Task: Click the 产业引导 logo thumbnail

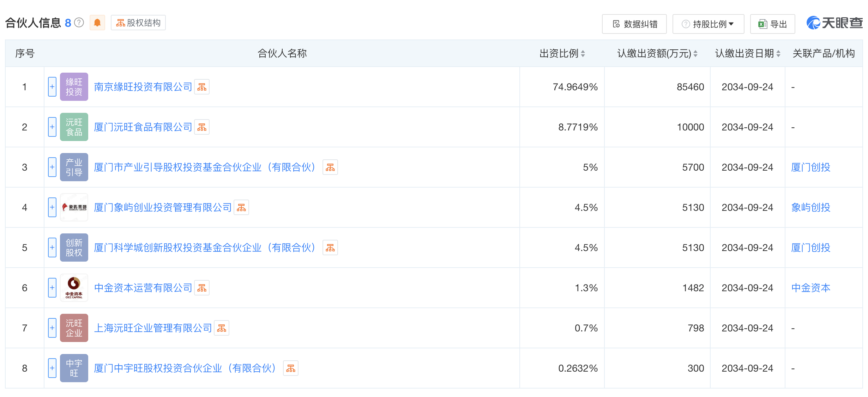Action: click(x=74, y=167)
